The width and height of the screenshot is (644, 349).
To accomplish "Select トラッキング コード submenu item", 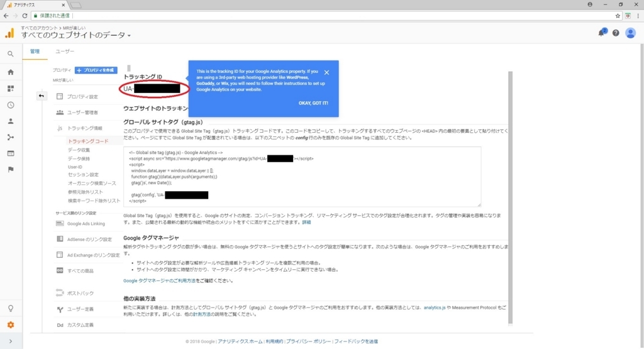I will [x=88, y=141].
